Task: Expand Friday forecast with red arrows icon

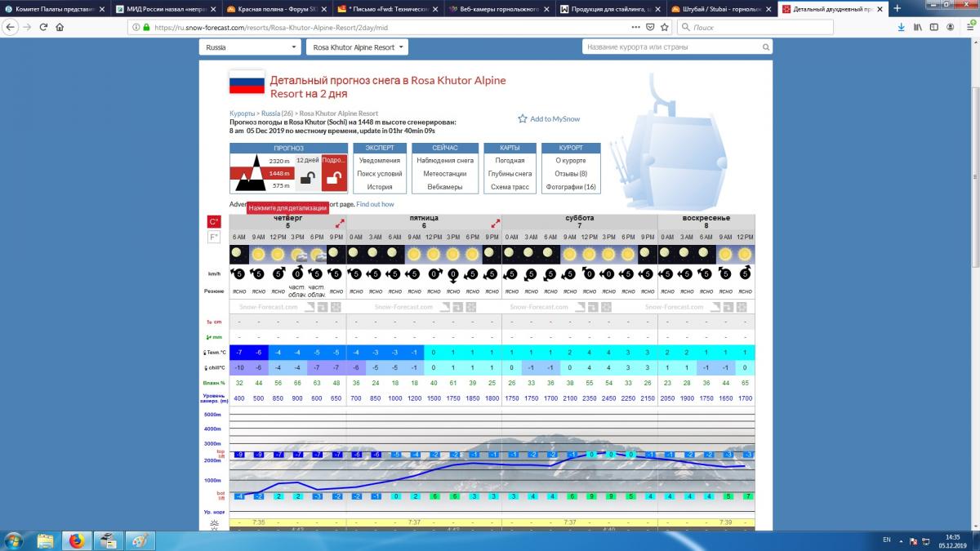Action: (495, 223)
